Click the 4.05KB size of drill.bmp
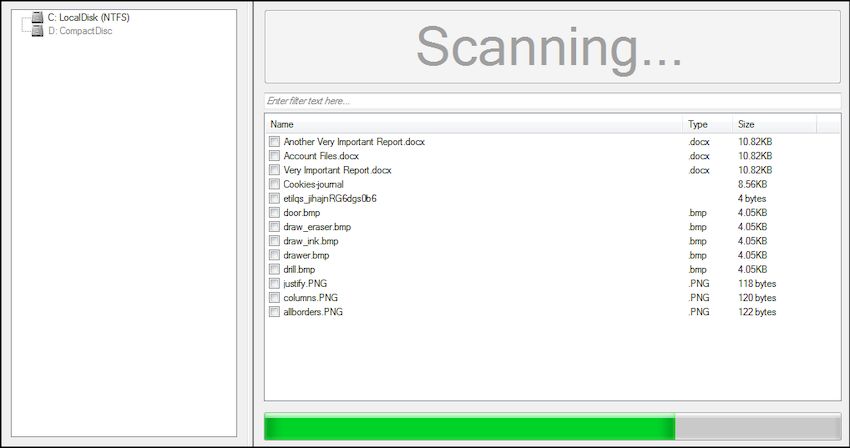 coord(752,269)
